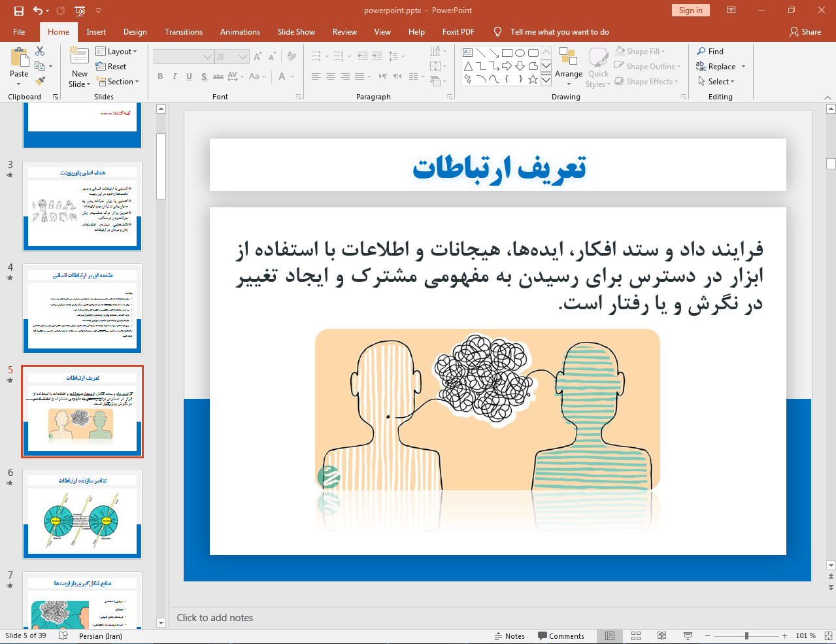Viewport: 836px width, 644px height.
Task: Switch to the Design tab
Action: click(135, 31)
